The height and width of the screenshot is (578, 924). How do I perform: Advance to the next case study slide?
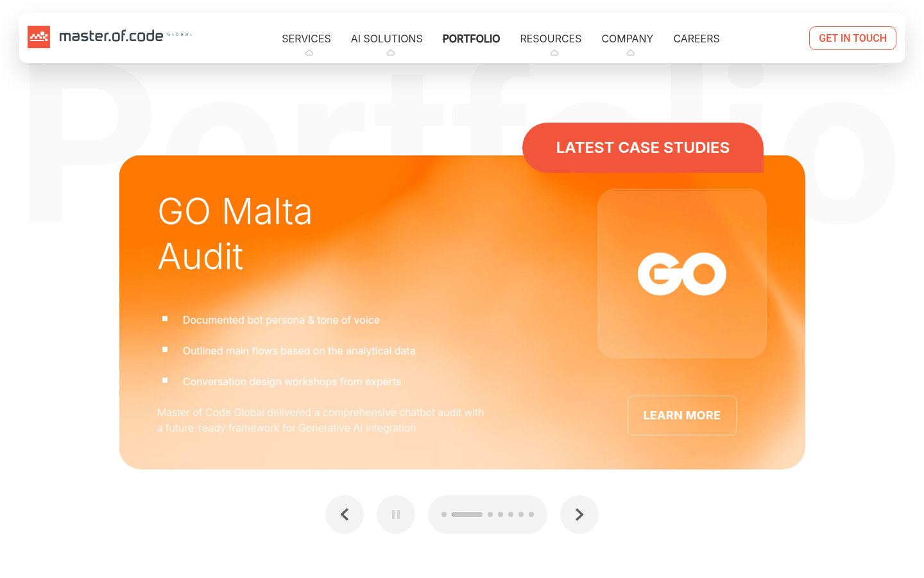tap(579, 514)
